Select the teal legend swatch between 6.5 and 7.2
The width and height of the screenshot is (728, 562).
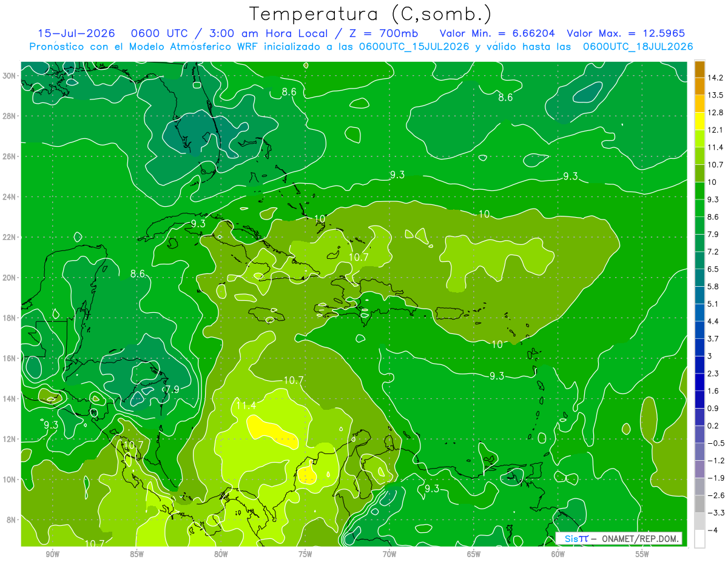tap(699, 259)
